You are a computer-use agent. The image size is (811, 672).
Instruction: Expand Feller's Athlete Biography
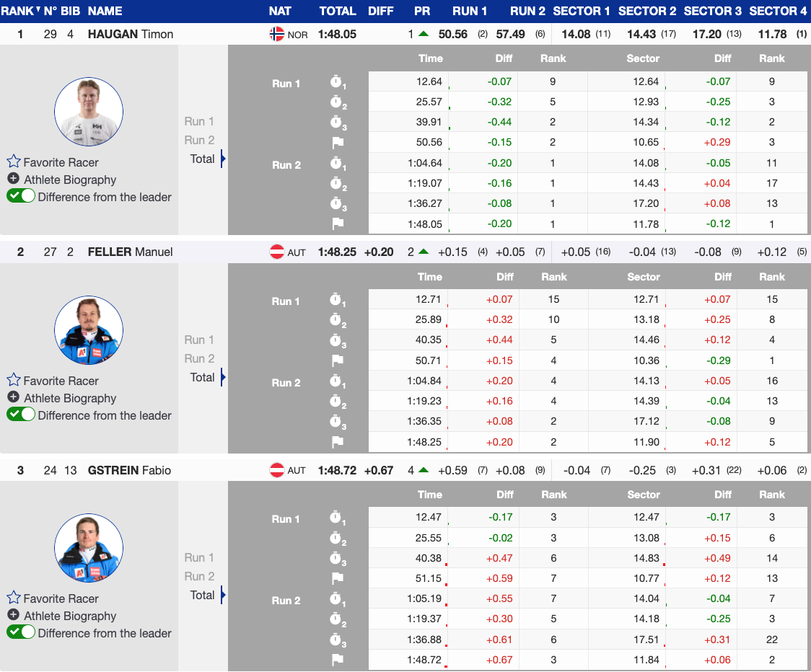pos(13,398)
